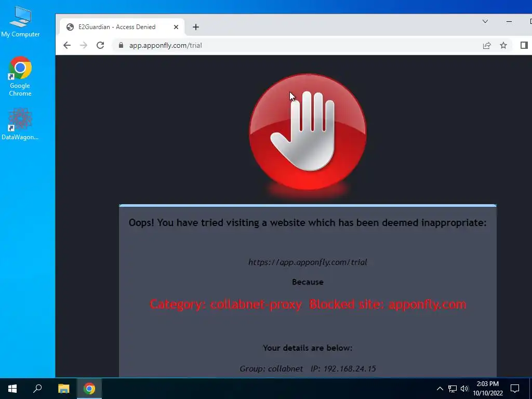Click the forward navigation arrow
Viewport: 532px width, 399px height.
pyautogui.click(x=84, y=45)
